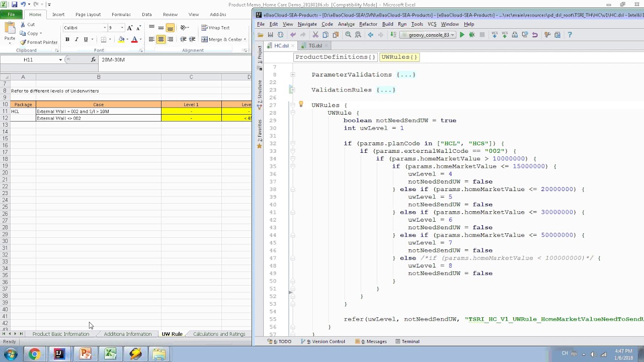Copy icon in IntelliJ toolbar
This screenshot has height=362, width=644.
(x=326, y=35)
